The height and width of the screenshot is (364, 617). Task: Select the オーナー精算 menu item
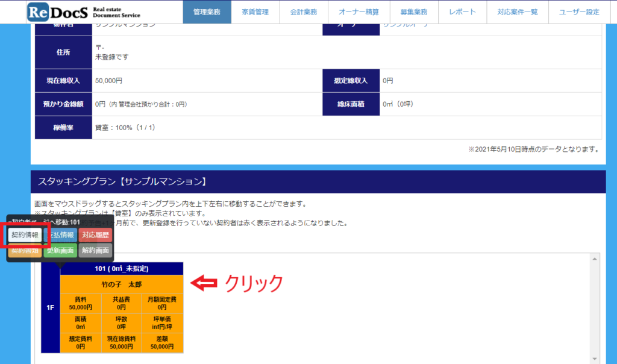pyautogui.click(x=359, y=12)
